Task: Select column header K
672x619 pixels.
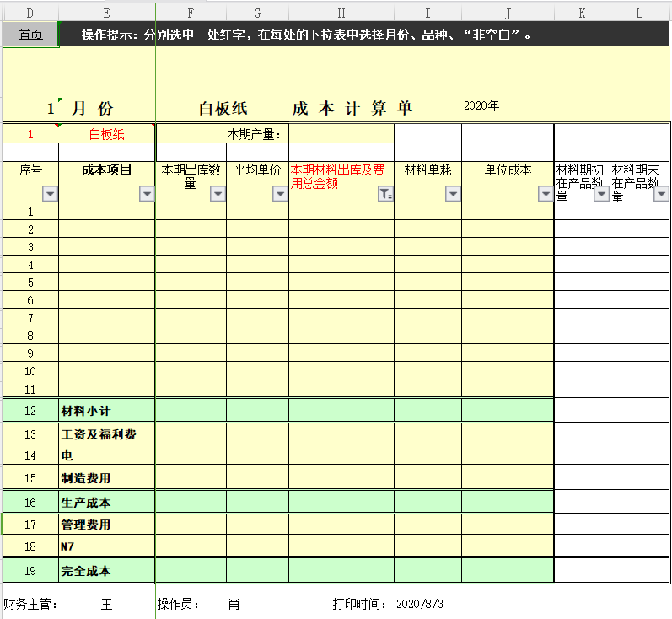Action: tap(582, 13)
